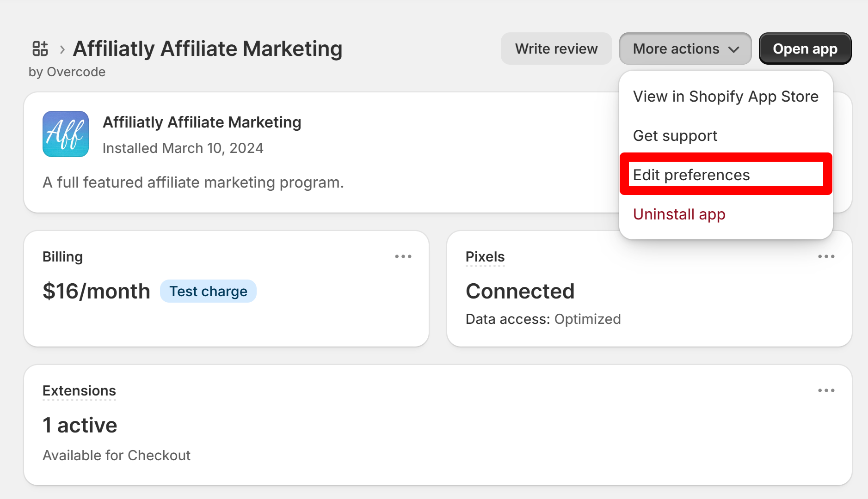The width and height of the screenshot is (868, 499).
Task: Click the Billing card heading
Action: [x=62, y=257]
